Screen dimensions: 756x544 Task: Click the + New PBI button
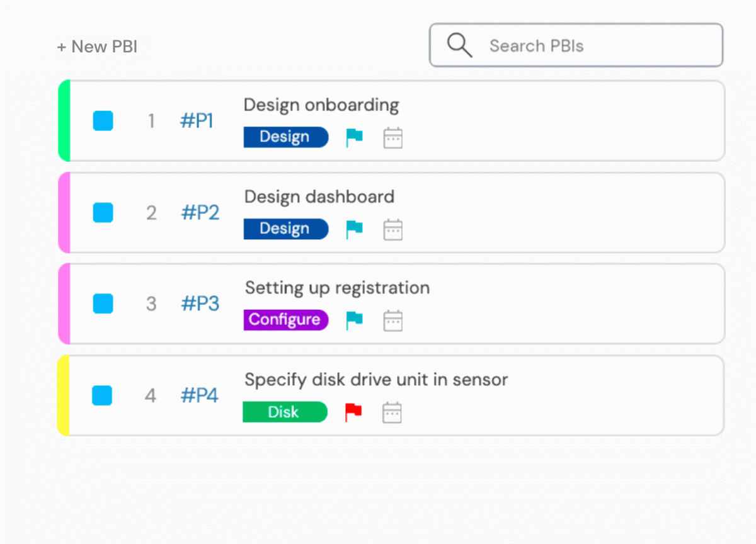point(97,46)
